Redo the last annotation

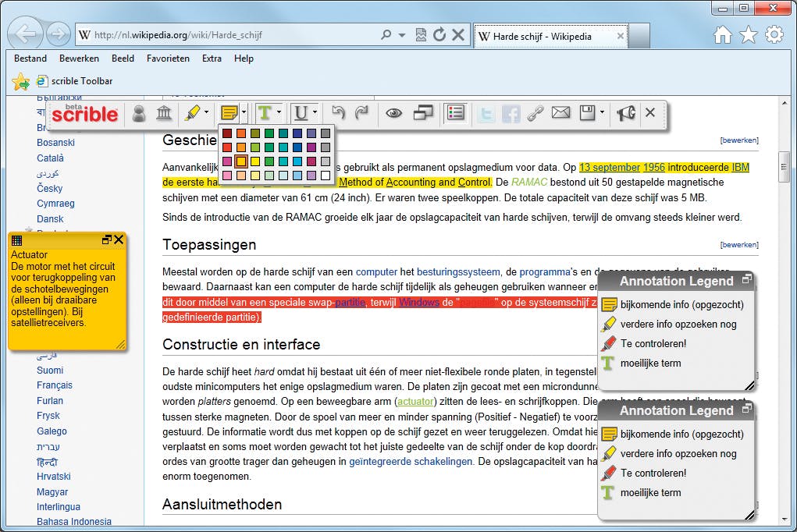tap(361, 112)
